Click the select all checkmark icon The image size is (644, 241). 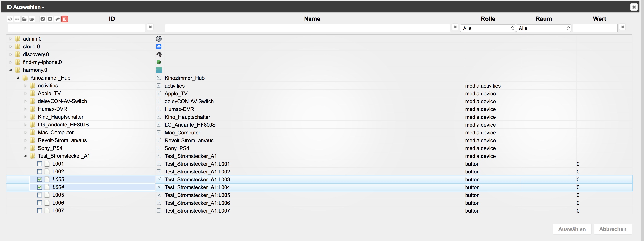(x=43, y=19)
